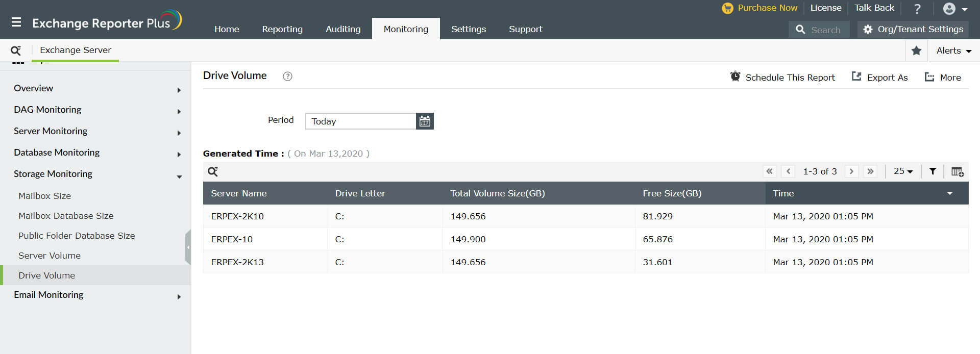Click the table search magnifier icon
Image resolution: width=980 pixels, height=354 pixels.
[213, 171]
